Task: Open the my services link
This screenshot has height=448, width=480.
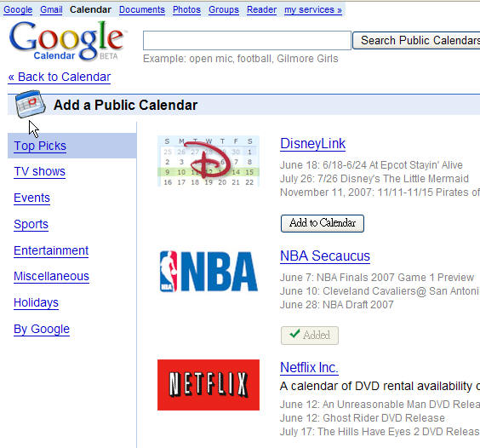Action: tap(313, 10)
